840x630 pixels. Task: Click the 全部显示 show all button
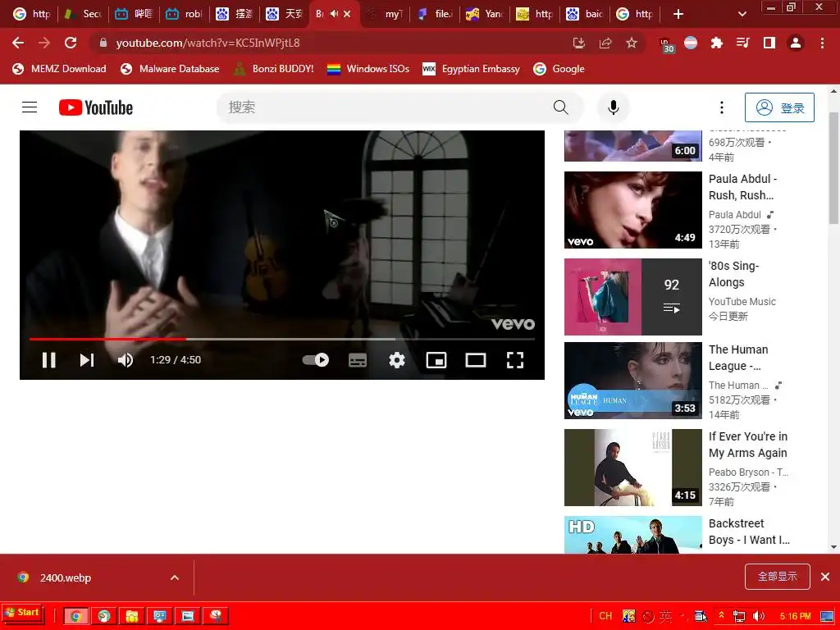[778, 577]
